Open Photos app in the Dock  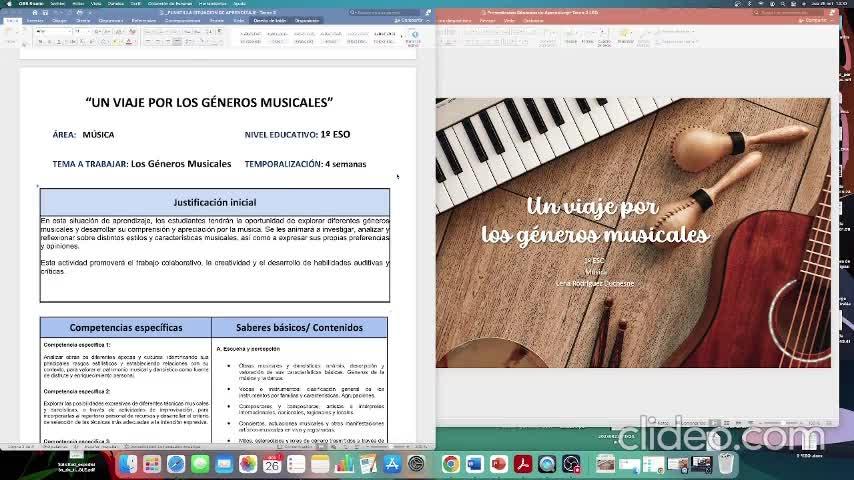(x=248, y=464)
